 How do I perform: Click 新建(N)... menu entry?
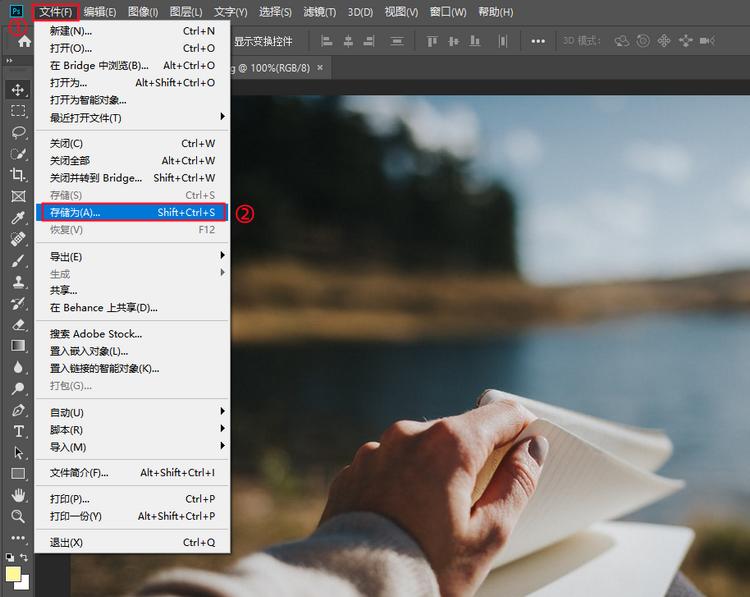click(x=132, y=30)
